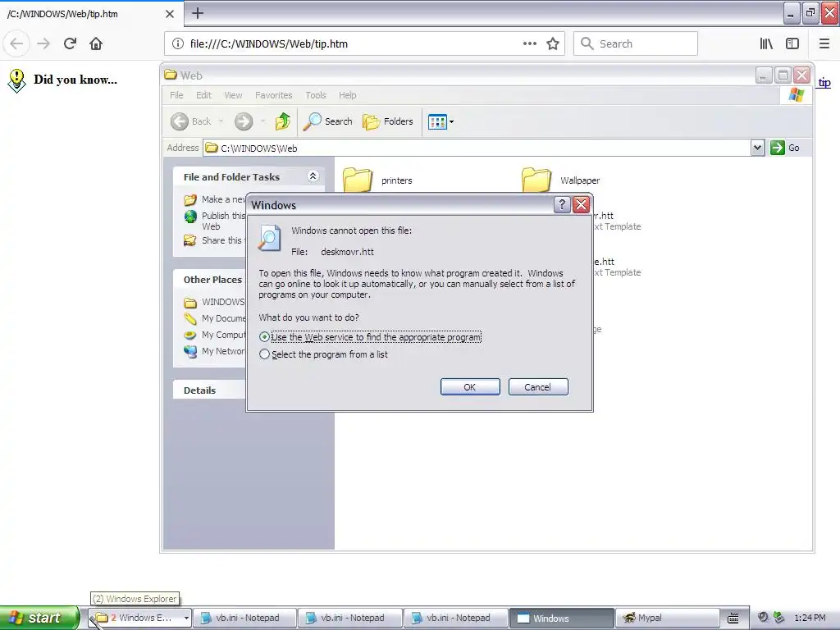Screen dimensions: 840x630
Task: Open the Explorer View menu
Action: coord(233,95)
